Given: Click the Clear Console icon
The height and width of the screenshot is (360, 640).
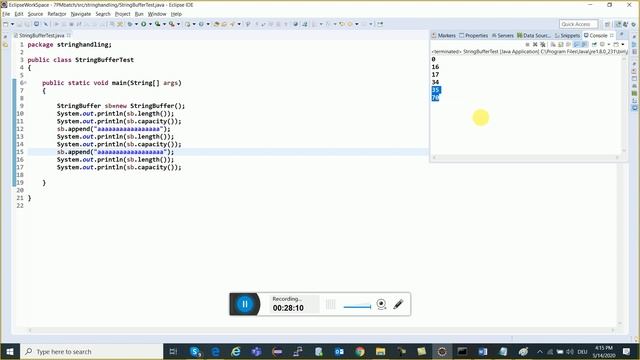Looking at the screenshot, I should pyautogui.click(x=553, y=44).
